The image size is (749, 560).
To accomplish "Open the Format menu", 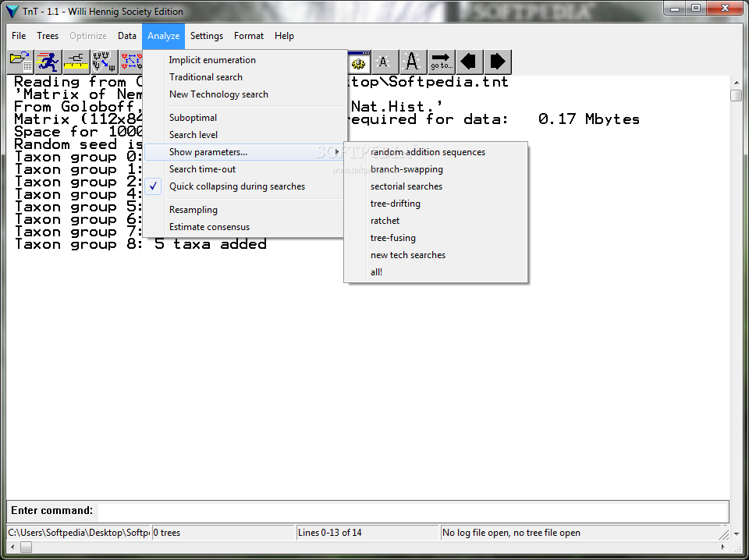I will point(248,36).
